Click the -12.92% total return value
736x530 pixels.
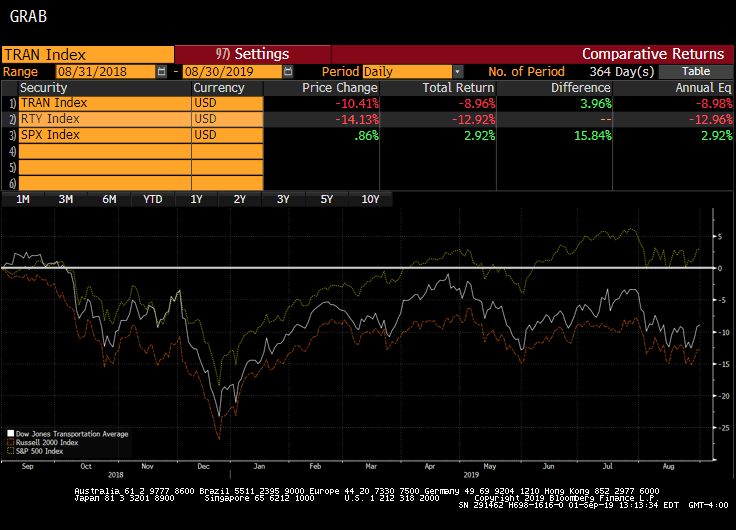point(473,120)
